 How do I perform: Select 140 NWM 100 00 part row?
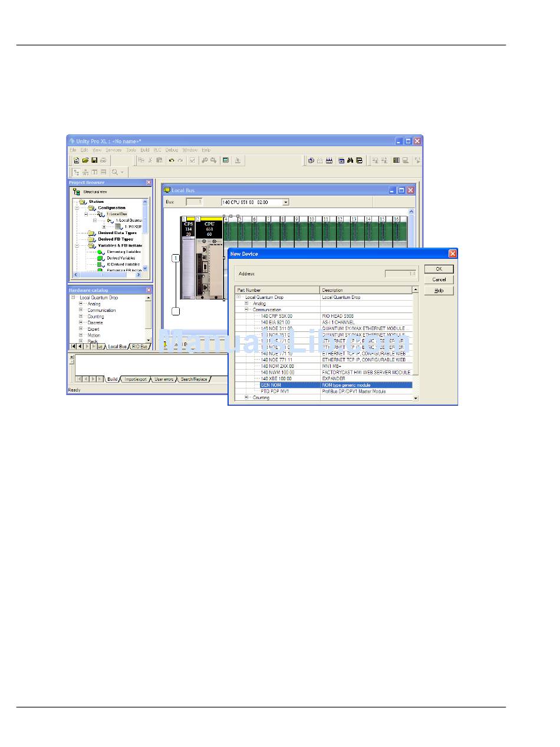click(x=323, y=372)
